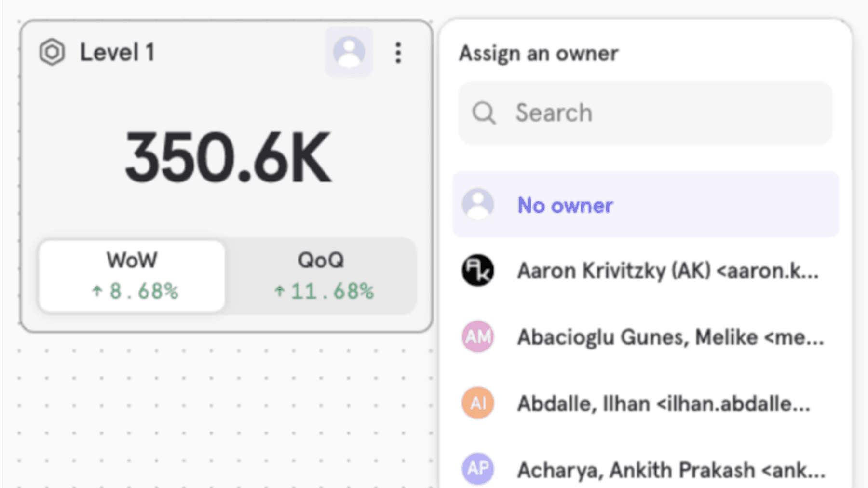The image size is (868, 488).
Task: Switch to the QoQ comparison toggle
Action: click(x=322, y=276)
